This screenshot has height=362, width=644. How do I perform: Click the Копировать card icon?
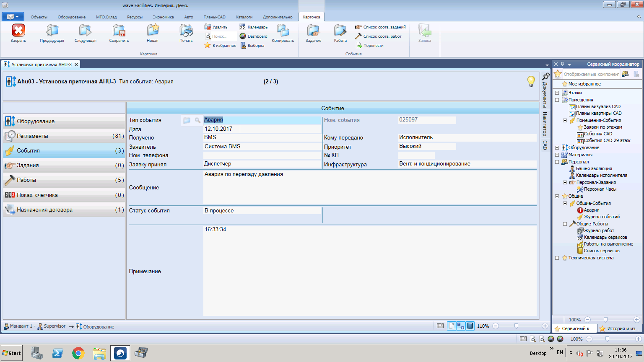pyautogui.click(x=283, y=31)
